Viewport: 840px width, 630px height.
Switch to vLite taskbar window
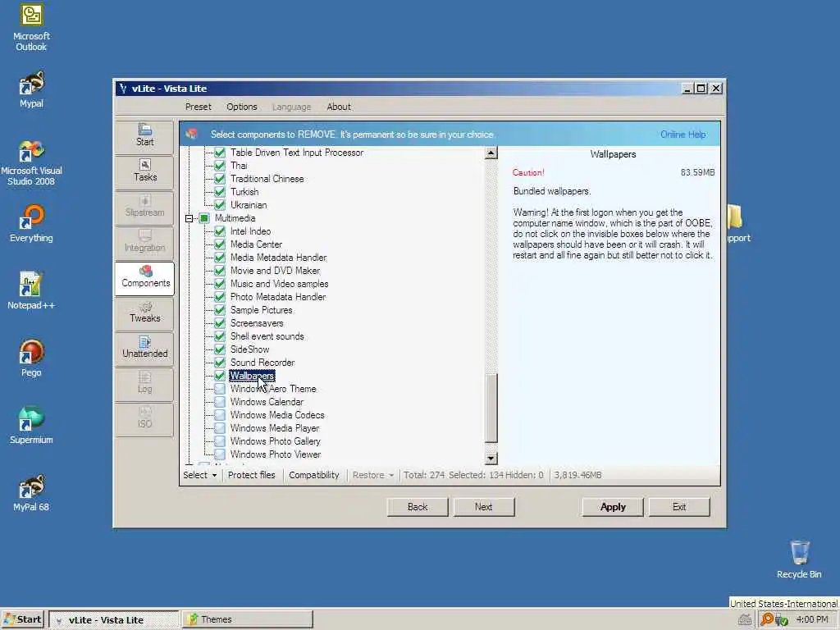click(x=113, y=620)
